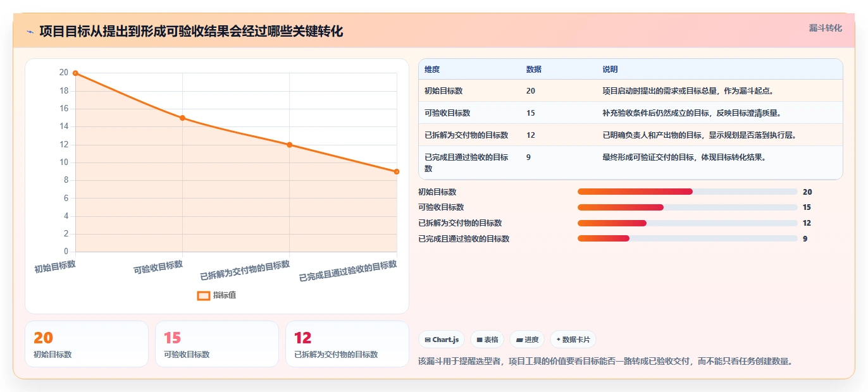Click the value 15 next to progress bar
This screenshot has height=392, width=868.
click(807, 207)
